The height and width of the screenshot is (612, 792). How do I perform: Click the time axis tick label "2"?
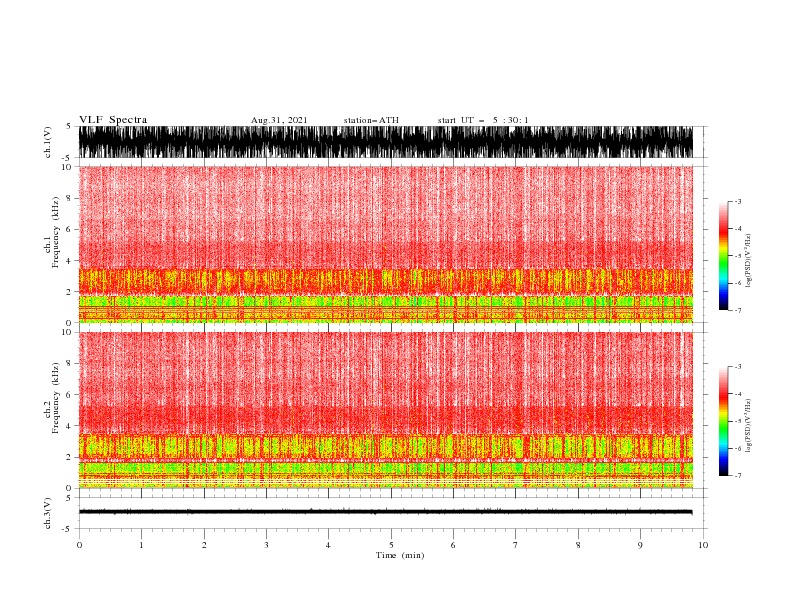point(204,545)
